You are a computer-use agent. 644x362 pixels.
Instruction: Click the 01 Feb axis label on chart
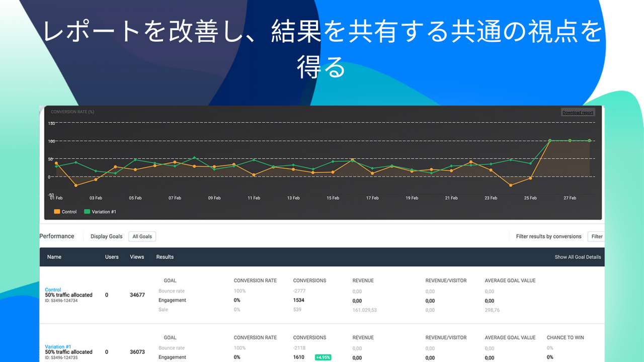coord(56,198)
